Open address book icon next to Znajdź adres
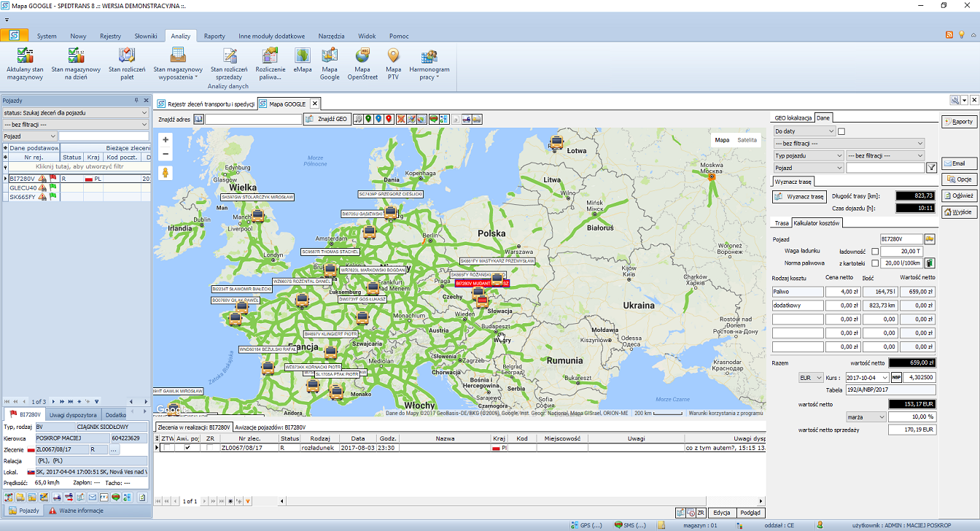Image resolution: width=980 pixels, height=531 pixels. [198, 119]
